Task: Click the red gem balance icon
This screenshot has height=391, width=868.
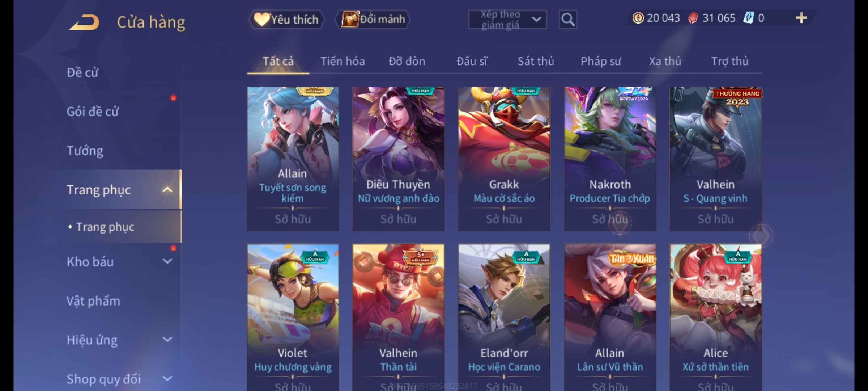Action: coord(693,18)
